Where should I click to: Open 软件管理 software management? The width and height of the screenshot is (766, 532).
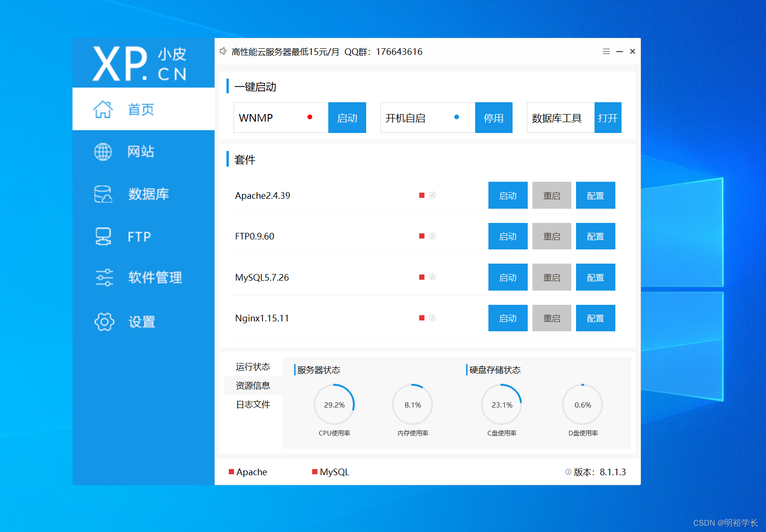[144, 277]
